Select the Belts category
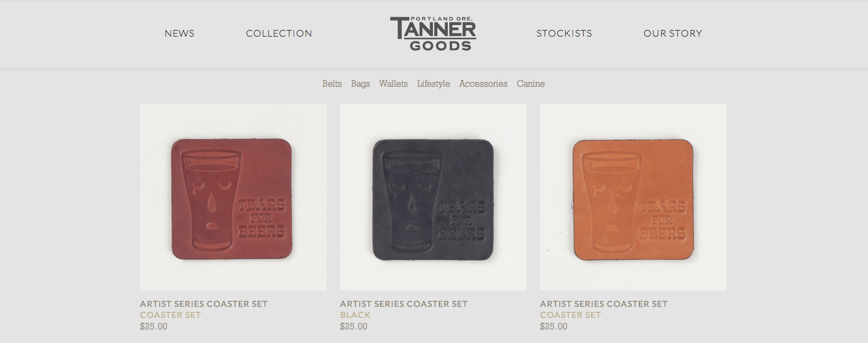 coord(332,84)
